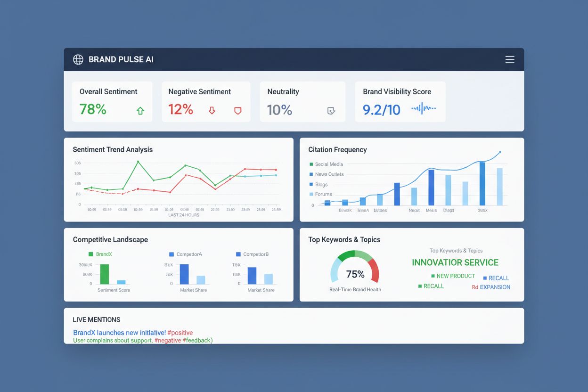Toggle the Social Media legend in Citation Frequency
The image size is (588, 392).
312,164
